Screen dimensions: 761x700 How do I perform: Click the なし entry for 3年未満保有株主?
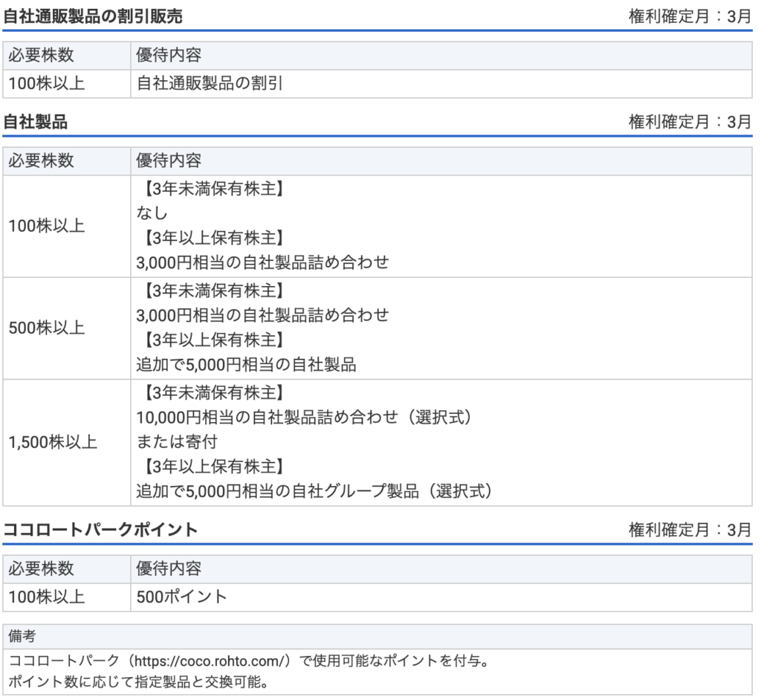(152, 213)
